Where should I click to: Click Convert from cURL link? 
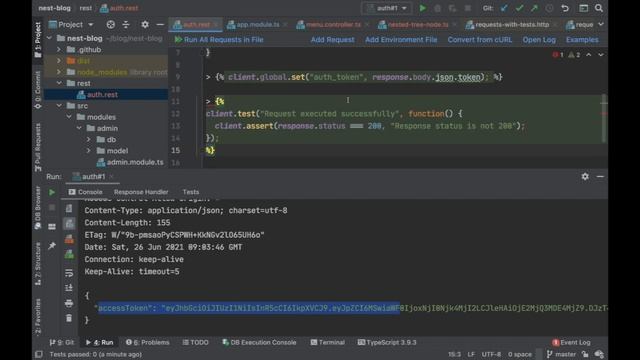pos(480,40)
